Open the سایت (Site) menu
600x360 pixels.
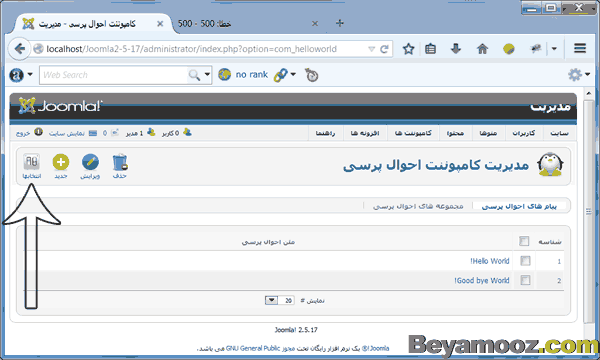click(559, 133)
